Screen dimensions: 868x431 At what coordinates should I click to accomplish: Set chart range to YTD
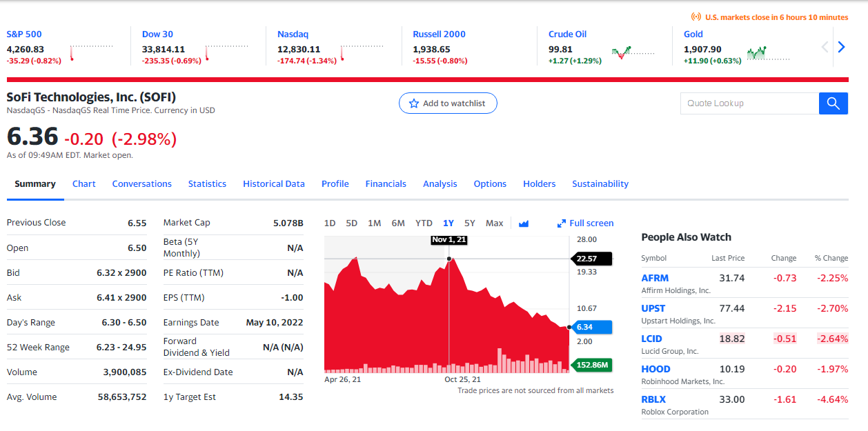pos(424,223)
